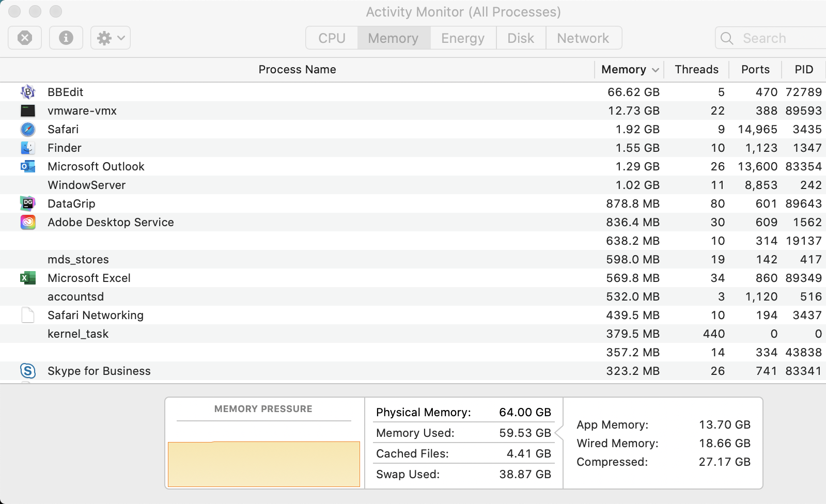Click the BBEdit app icon

[28, 92]
